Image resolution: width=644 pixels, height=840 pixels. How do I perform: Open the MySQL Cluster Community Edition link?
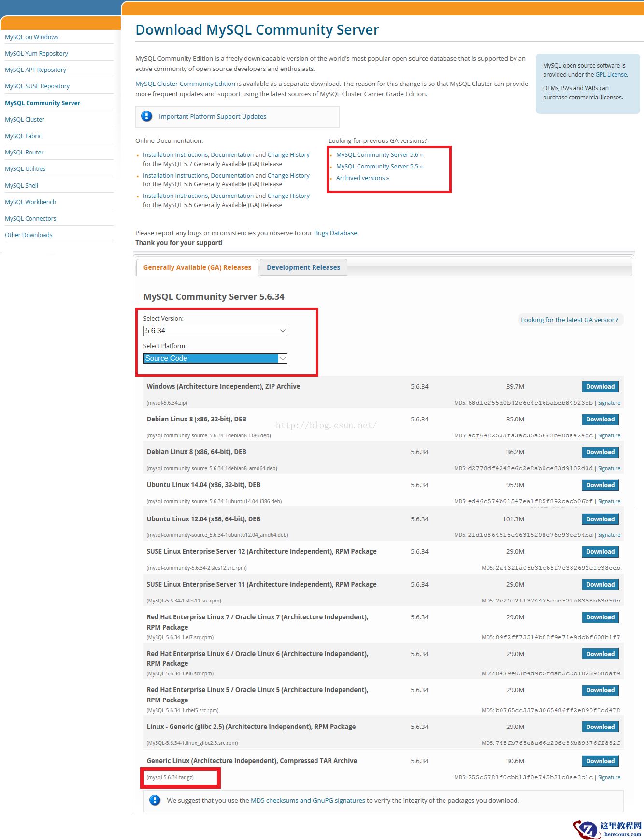185,84
